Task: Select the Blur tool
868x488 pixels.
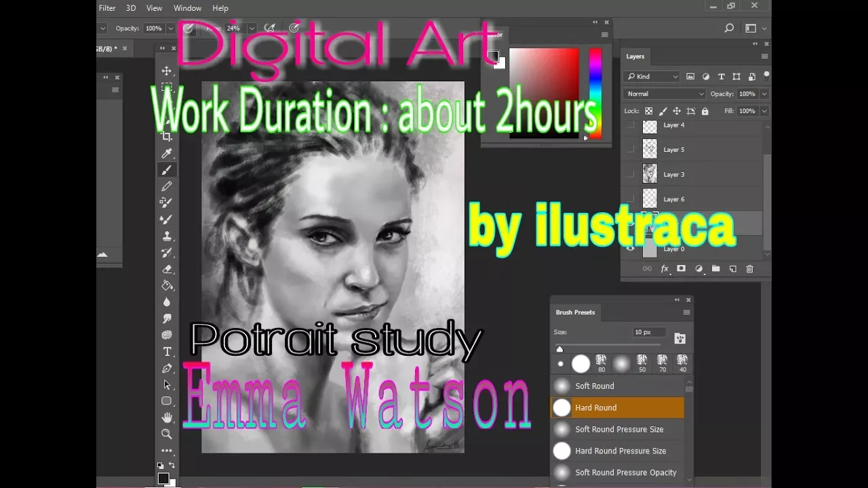Action: (x=167, y=302)
